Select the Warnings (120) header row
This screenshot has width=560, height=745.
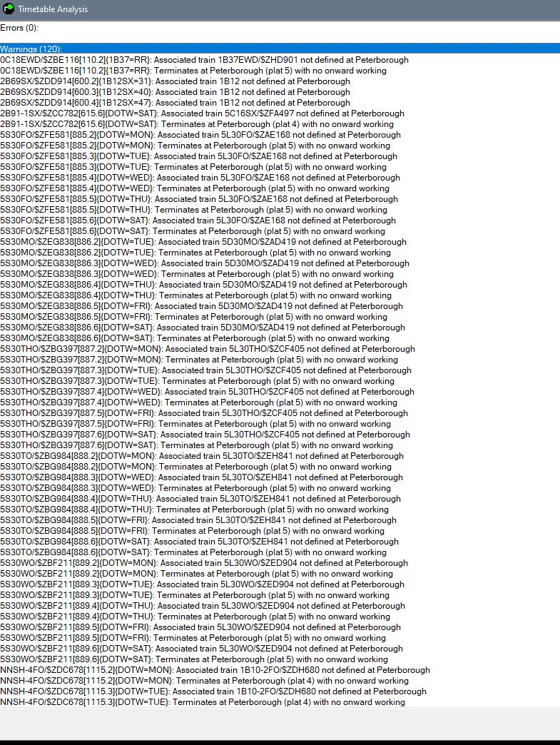(280, 49)
